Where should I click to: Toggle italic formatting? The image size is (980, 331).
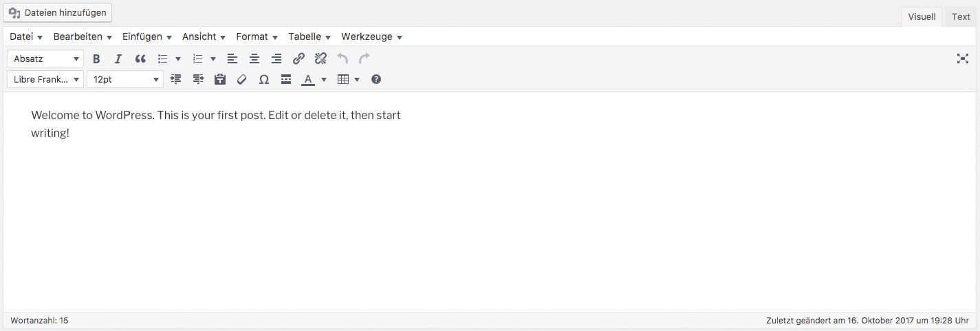point(118,58)
